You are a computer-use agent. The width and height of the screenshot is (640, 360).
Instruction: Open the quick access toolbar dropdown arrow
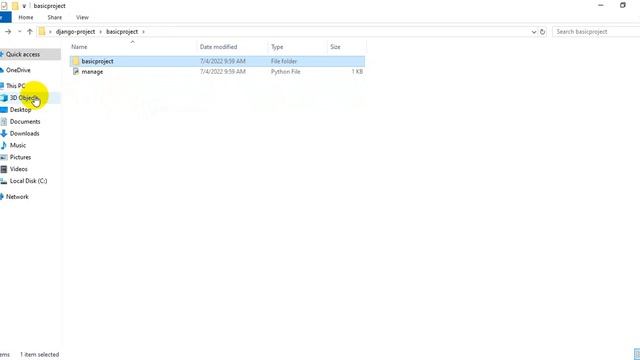pyautogui.click(x=24, y=6)
